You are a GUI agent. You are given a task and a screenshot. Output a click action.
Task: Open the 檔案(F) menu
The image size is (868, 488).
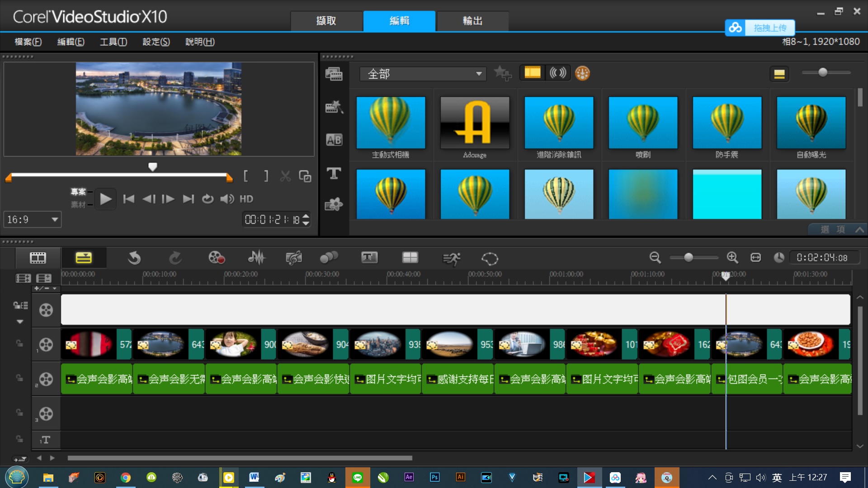click(x=28, y=42)
